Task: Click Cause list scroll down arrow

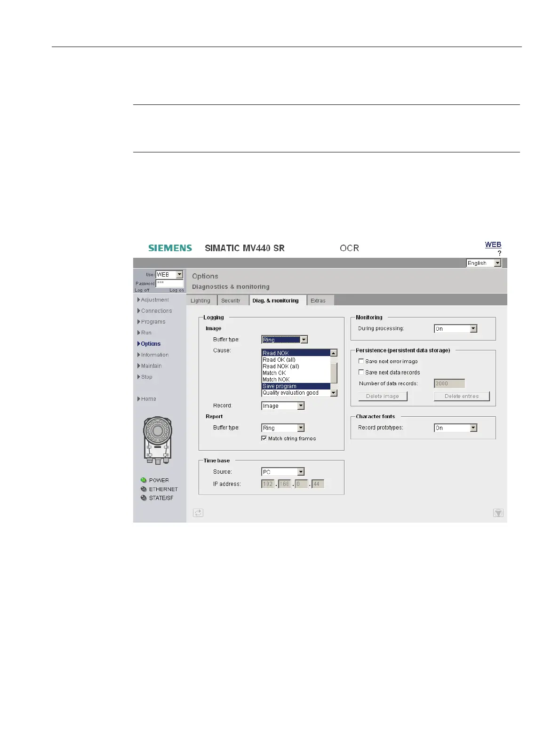Action: [334, 393]
